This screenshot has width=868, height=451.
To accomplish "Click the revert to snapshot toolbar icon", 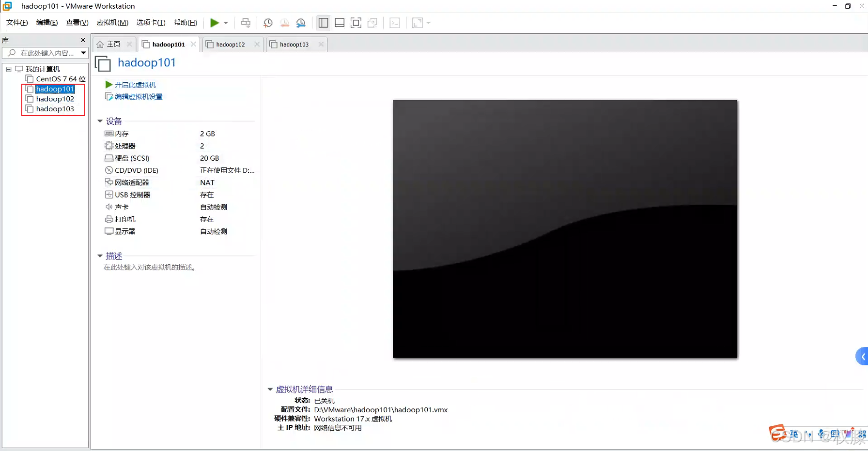I will [x=284, y=23].
